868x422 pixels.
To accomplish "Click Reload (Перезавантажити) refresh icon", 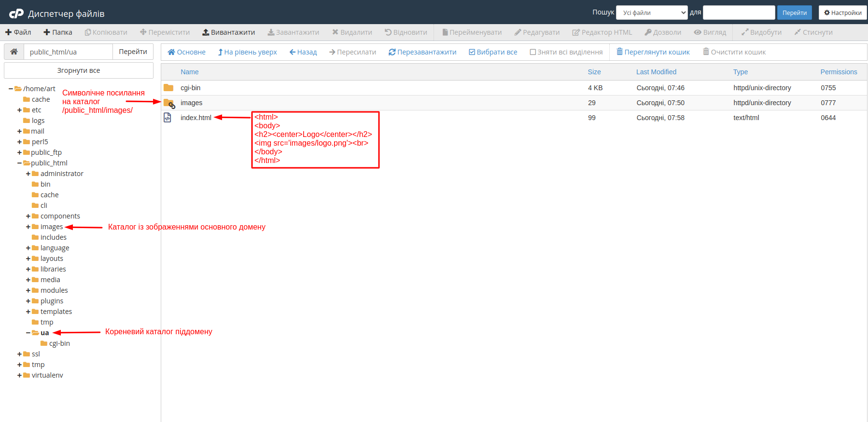I will pyautogui.click(x=392, y=52).
